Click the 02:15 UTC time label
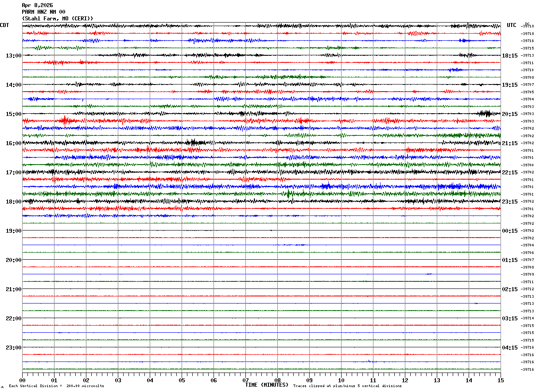This screenshot has width=536, height=392. 510,289
